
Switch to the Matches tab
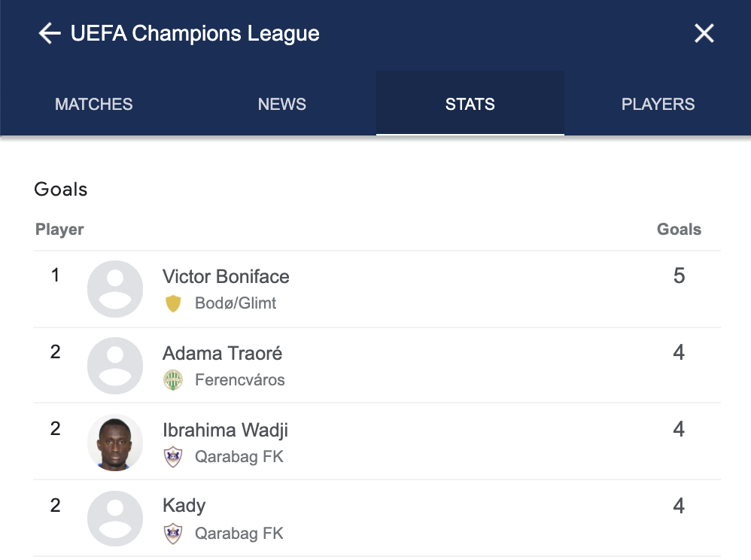(94, 105)
